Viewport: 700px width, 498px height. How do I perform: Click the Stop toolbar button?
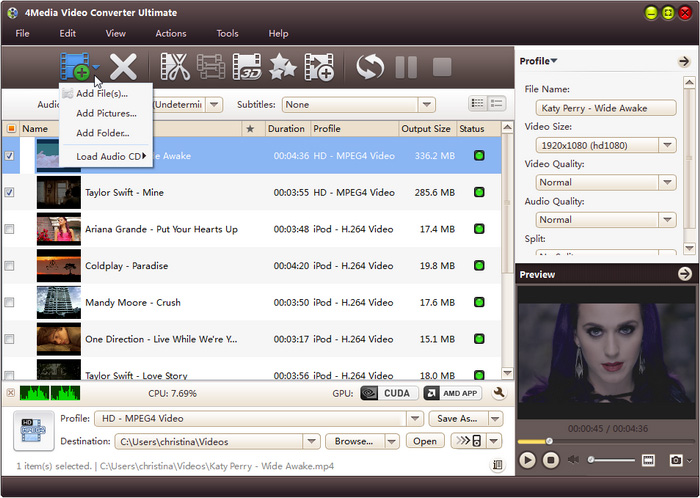pos(442,67)
